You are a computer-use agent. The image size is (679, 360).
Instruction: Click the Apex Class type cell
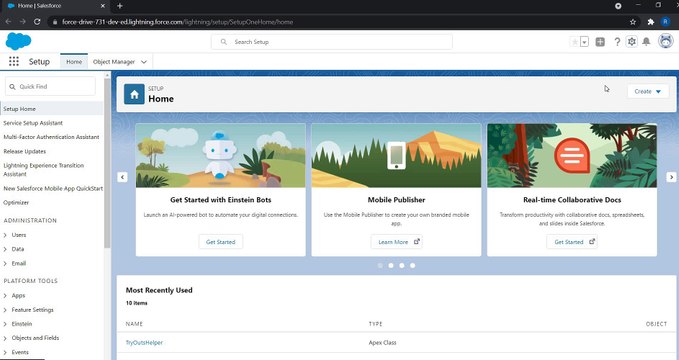pos(382,343)
